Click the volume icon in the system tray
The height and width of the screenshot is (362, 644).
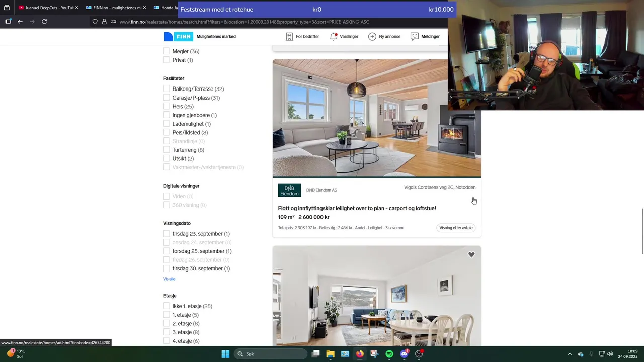click(610, 354)
